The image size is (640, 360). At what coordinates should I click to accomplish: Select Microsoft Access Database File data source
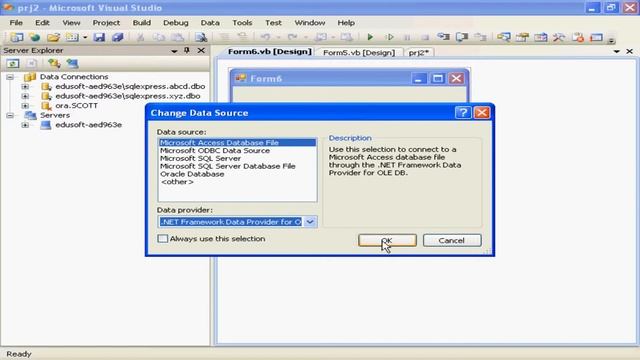(237, 142)
